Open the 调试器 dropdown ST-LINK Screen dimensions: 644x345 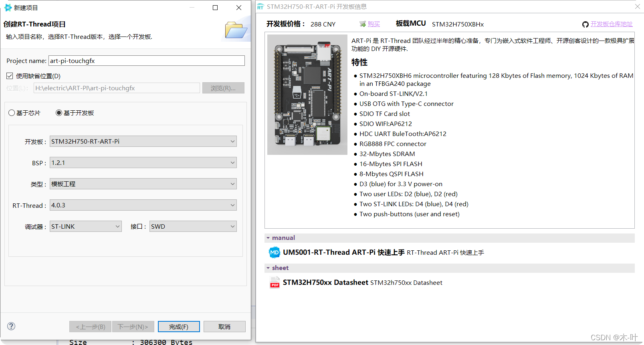pos(85,226)
